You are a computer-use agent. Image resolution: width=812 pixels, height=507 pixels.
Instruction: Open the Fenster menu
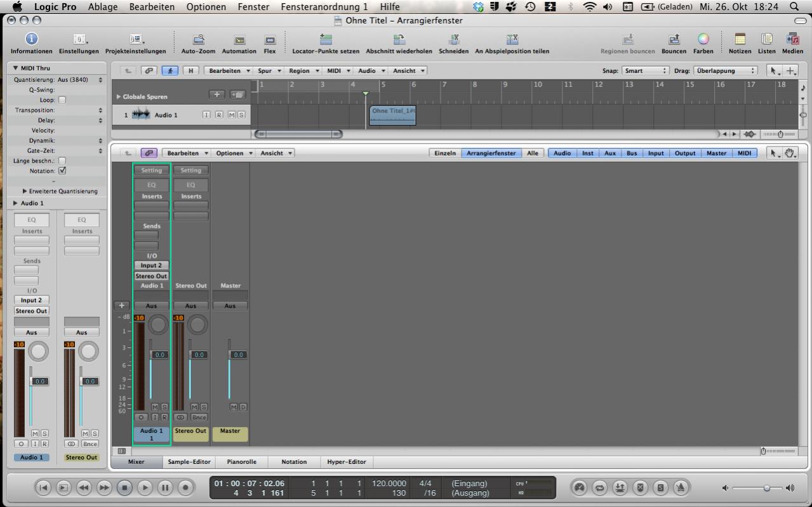click(253, 7)
